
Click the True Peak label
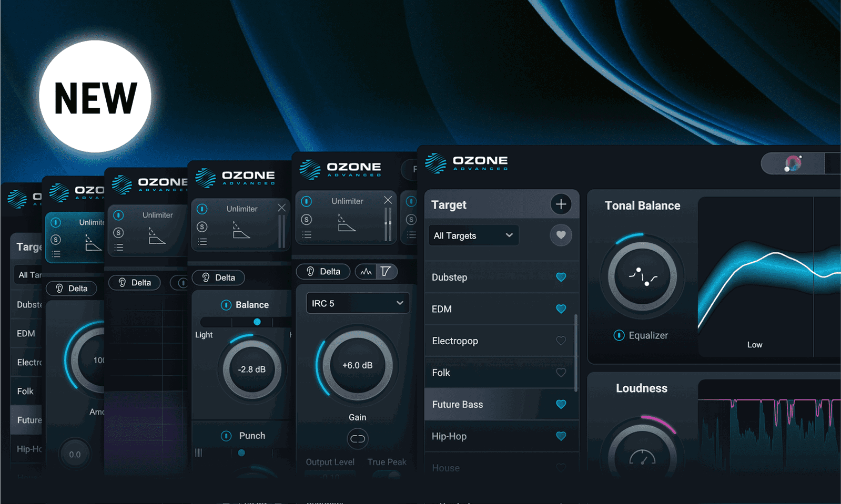387,462
